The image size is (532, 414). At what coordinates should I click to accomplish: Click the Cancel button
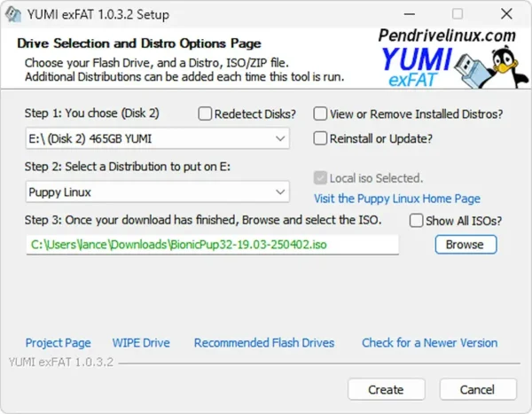(x=478, y=389)
